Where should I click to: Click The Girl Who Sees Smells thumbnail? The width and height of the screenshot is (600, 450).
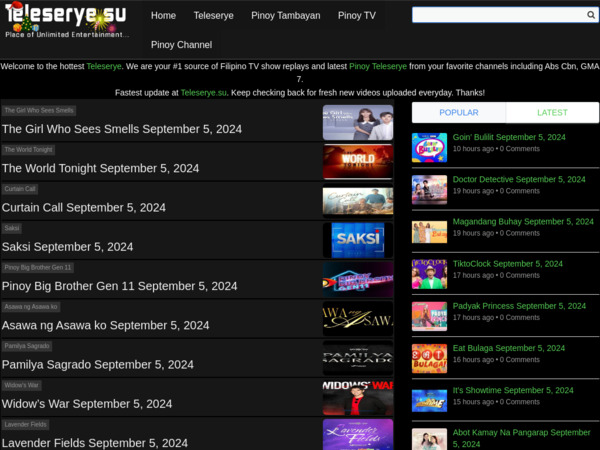(358, 122)
